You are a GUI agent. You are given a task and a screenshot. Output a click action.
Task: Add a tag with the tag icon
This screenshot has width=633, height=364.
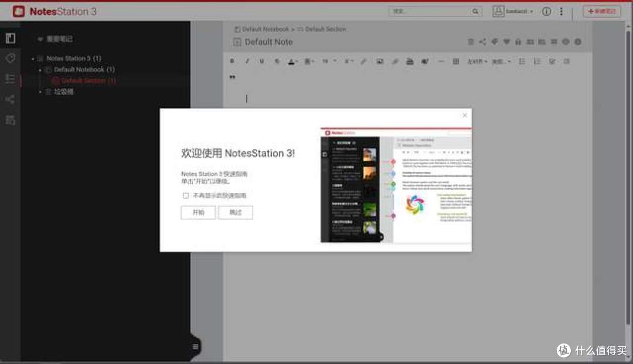click(495, 42)
